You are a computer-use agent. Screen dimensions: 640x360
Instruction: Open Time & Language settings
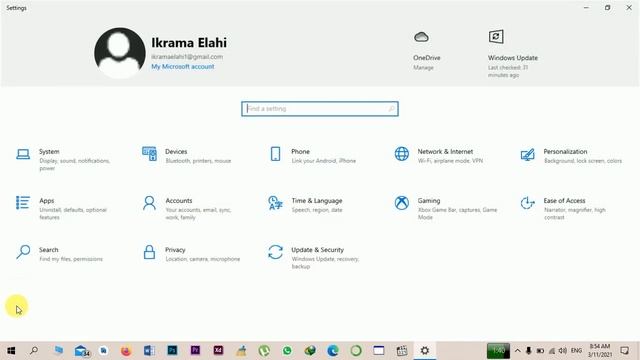coord(306,204)
